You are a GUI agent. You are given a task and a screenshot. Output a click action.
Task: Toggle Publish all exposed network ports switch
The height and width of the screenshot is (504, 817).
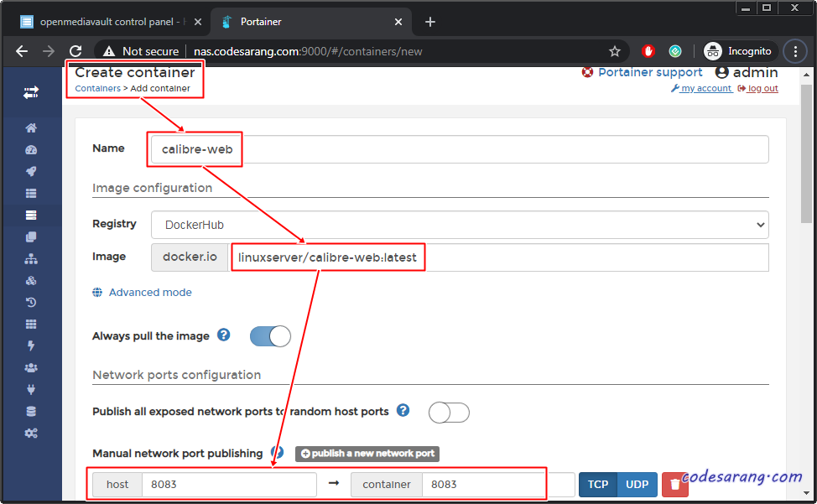pyautogui.click(x=449, y=413)
